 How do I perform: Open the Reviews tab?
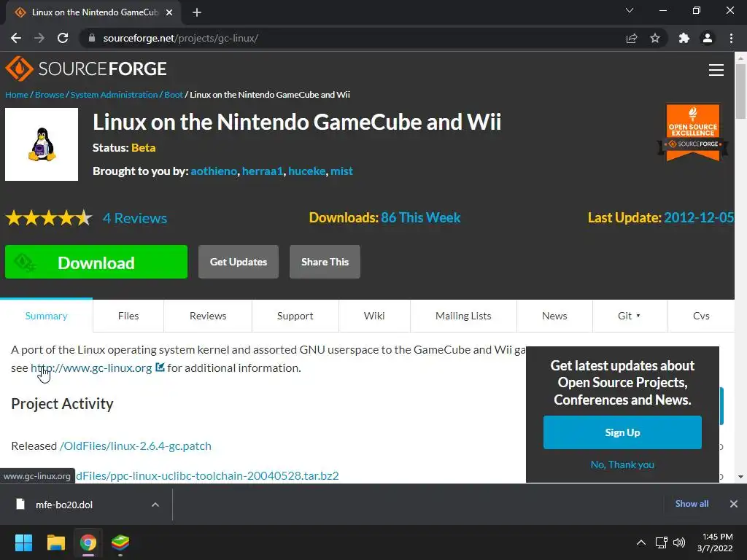tap(208, 316)
